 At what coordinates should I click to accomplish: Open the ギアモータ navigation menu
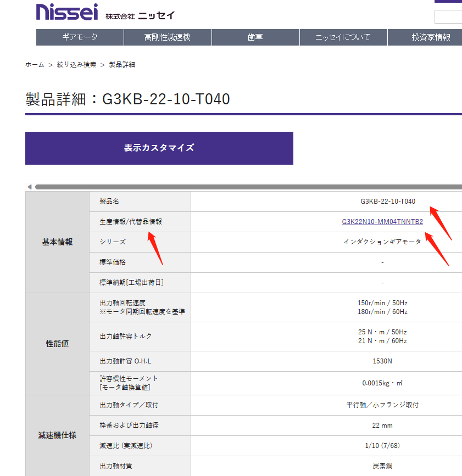[80, 37]
